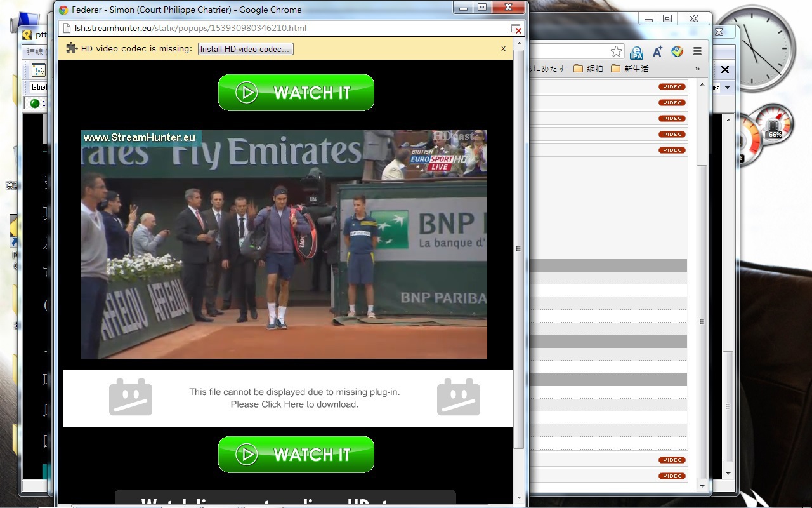Click the A+ extension icon in rear Chrome

657,51
